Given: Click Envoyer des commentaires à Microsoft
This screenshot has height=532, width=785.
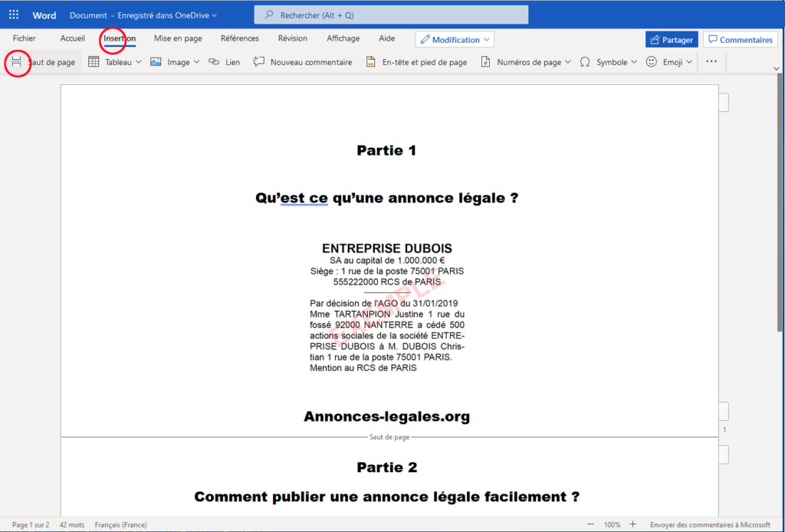Looking at the screenshot, I should 711,524.
